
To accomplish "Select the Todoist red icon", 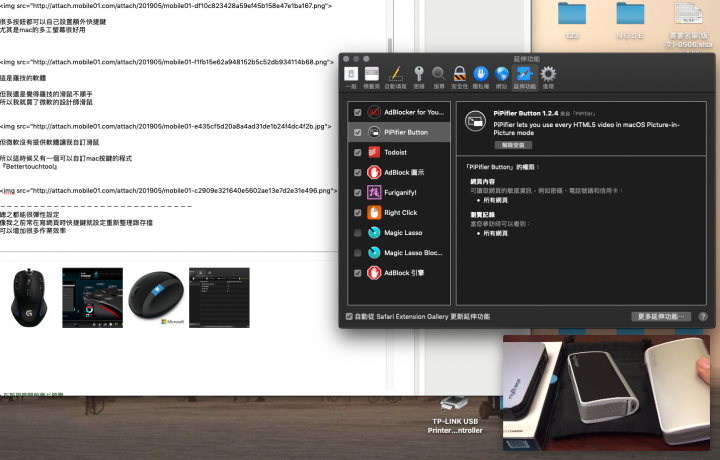I will click(x=374, y=152).
